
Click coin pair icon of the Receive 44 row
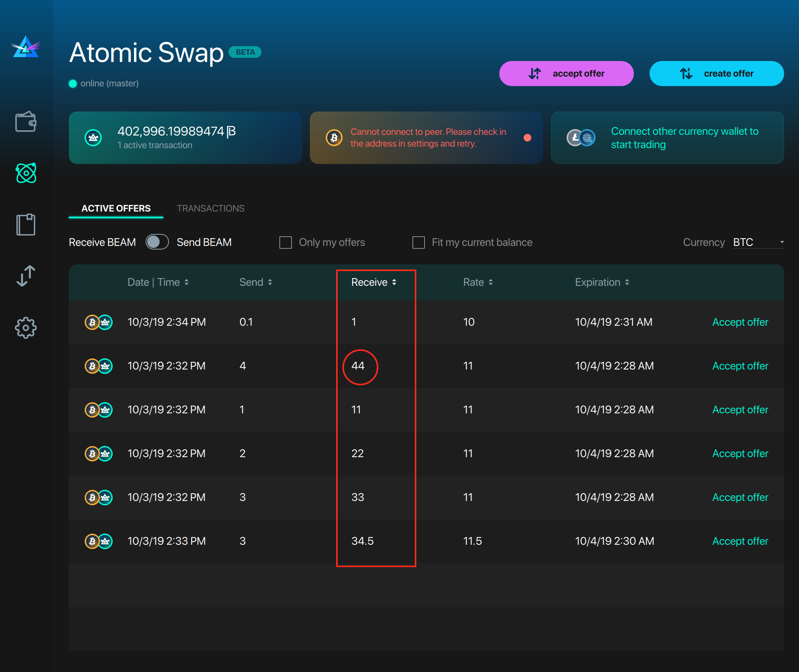99,366
